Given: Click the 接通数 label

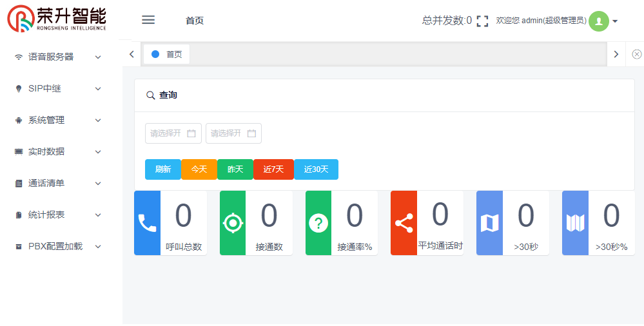Looking at the screenshot, I should tap(269, 247).
